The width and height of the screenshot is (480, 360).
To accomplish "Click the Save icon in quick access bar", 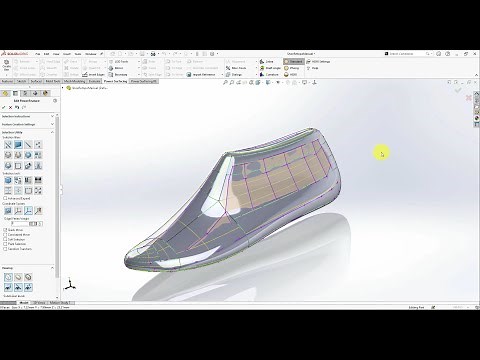I will tap(142, 54).
